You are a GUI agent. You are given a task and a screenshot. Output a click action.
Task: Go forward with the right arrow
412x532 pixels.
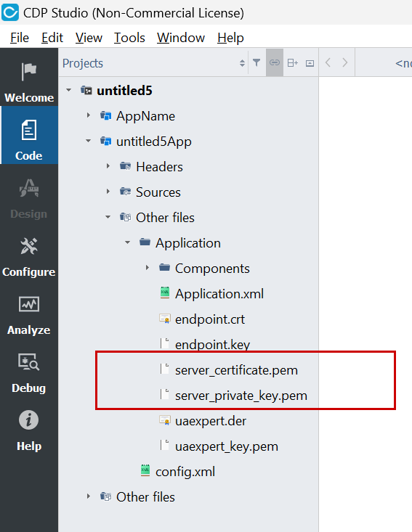click(x=345, y=62)
